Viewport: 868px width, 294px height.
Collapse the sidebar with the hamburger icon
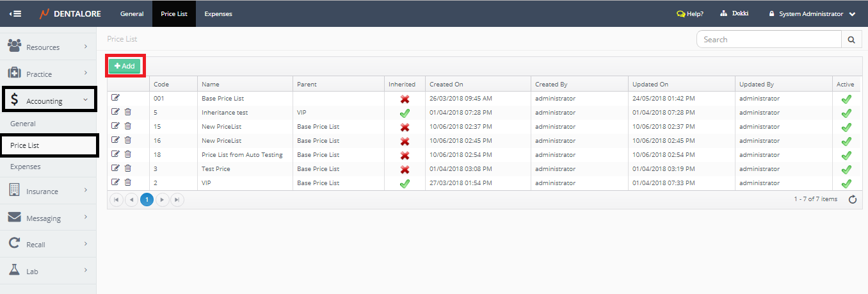tap(15, 13)
